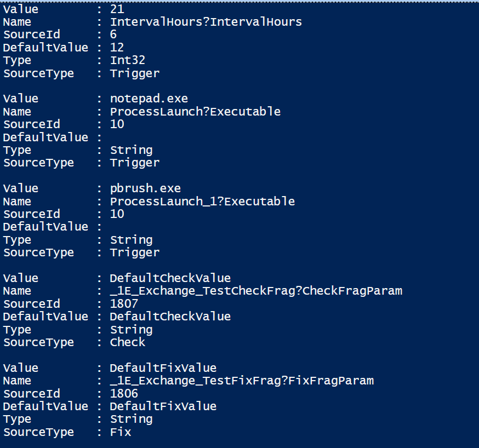
Task: Click the Trigger source type below Int32
Action: coord(134,73)
